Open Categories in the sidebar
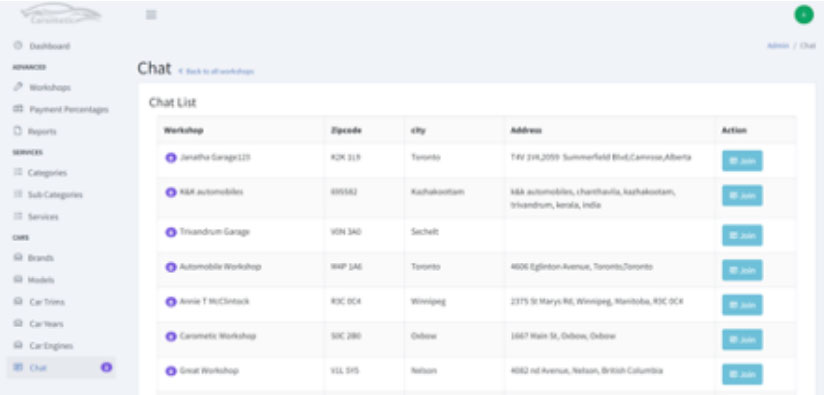Screen dimensions: 824x395 coord(47,172)
